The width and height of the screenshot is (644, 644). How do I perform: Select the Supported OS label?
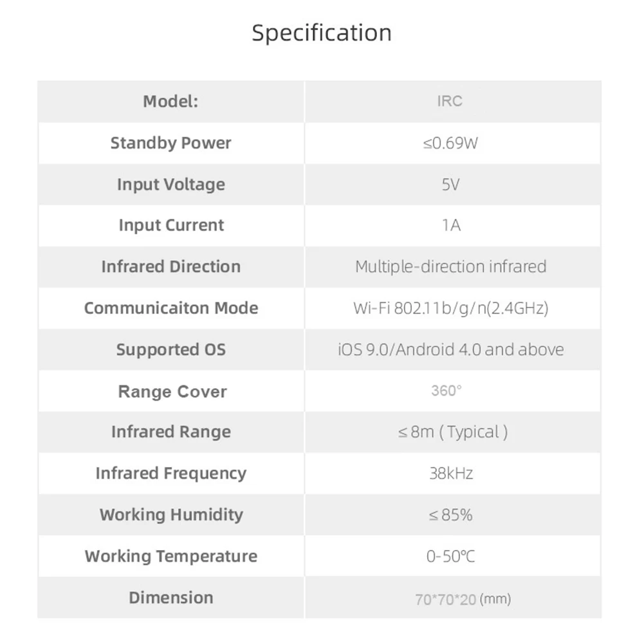(x=170, y=350)
